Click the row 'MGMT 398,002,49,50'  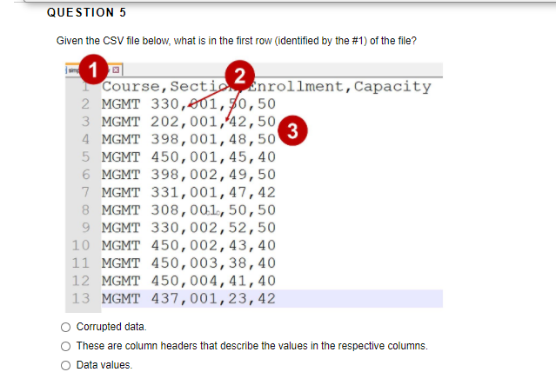pyautogui.click(x=189, y=175)
